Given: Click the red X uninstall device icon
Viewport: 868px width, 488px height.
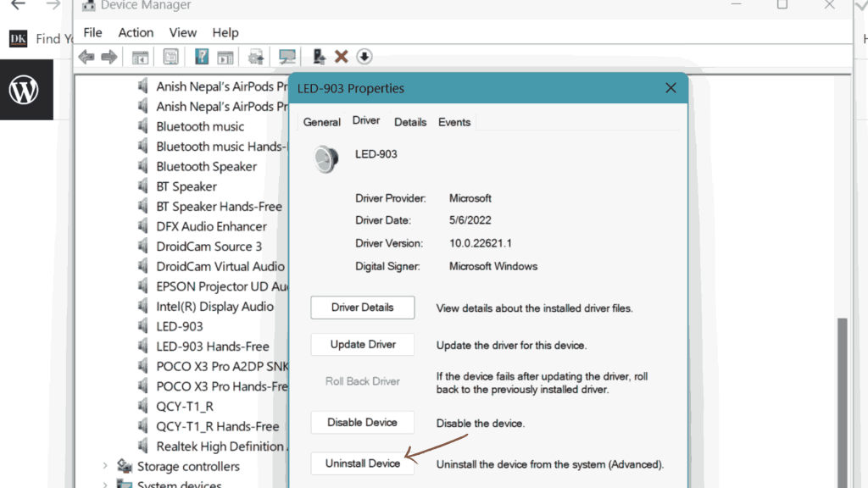Looking at the screenshot, I should (x=341, y=57).
